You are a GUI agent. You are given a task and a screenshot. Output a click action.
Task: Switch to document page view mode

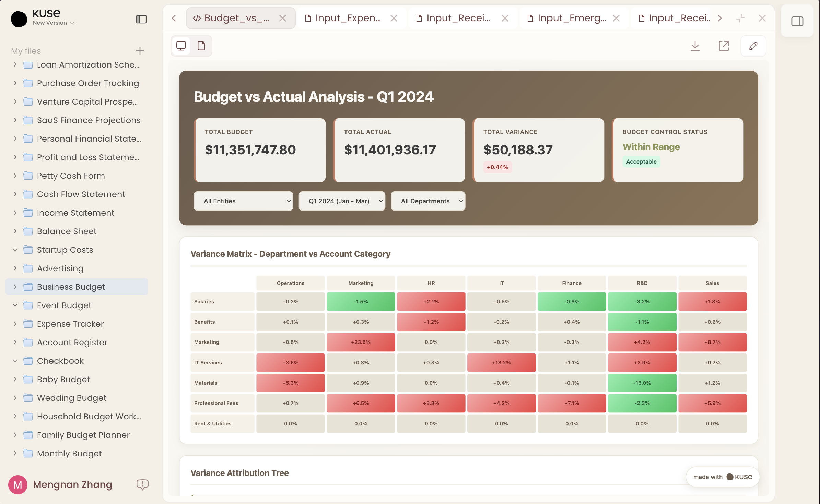tap(201, 46)
